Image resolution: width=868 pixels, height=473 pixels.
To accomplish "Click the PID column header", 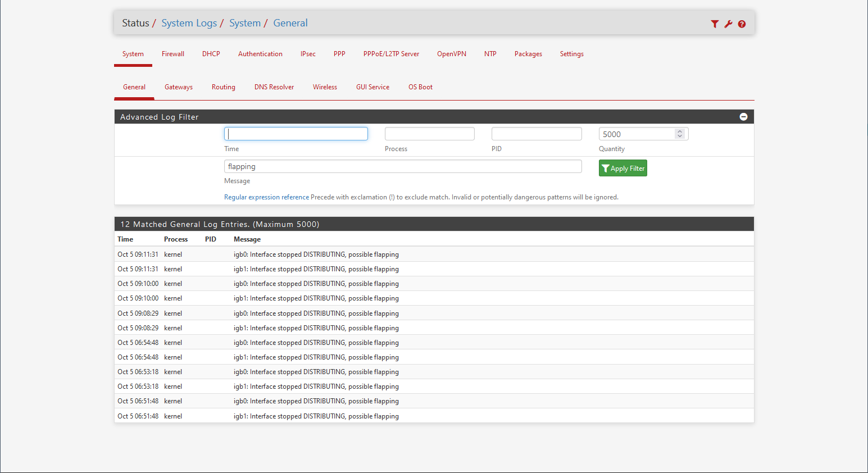I will click(x=211, y=239).
